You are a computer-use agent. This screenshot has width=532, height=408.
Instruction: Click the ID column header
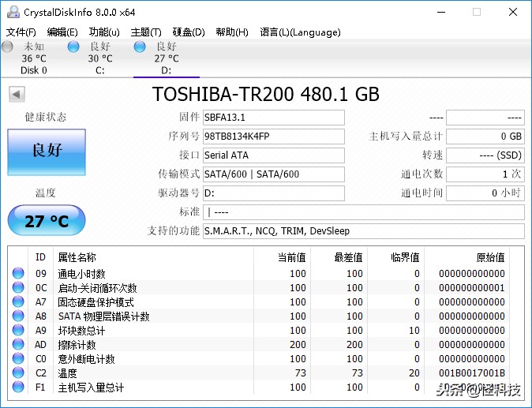40,257
